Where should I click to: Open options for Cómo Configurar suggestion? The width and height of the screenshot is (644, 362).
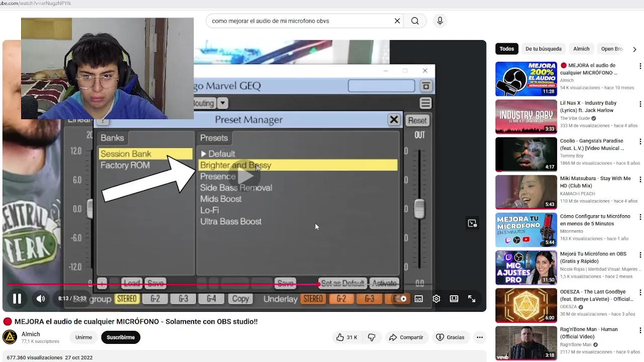pos(640,217)
